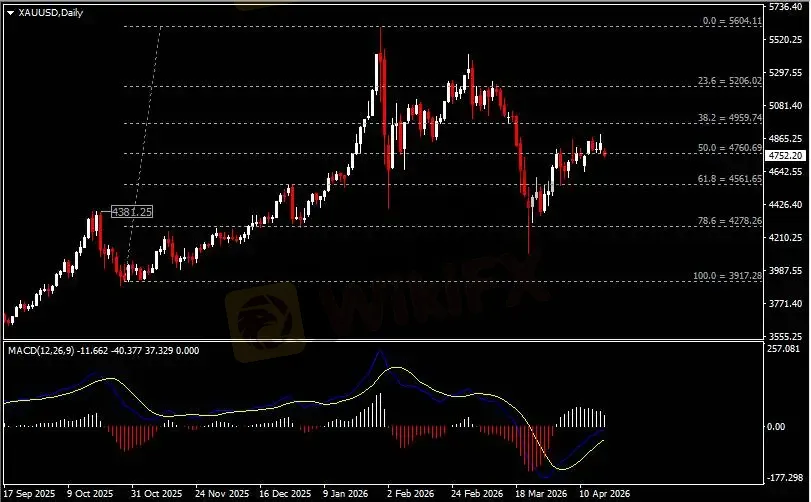This screenshot has width=811, height=502.
Task: Select the Fibonacci 23.6 = 5206.02 label
Action: pos(730,81)
